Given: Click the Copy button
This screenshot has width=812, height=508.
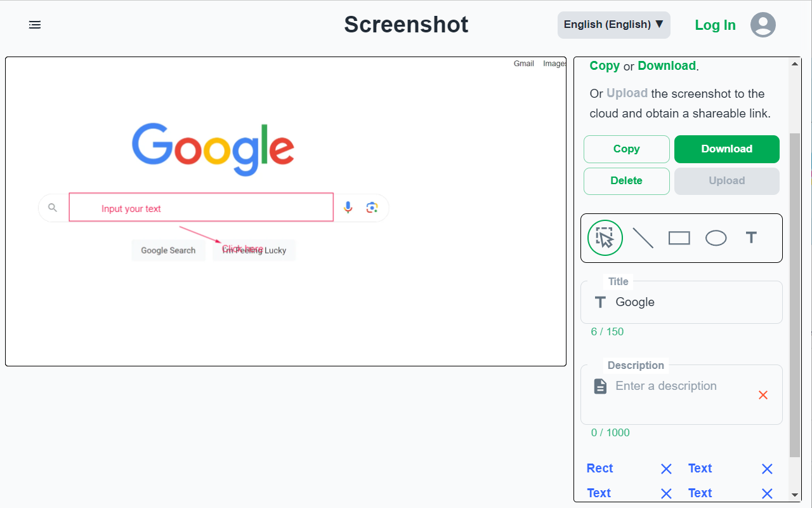Looking at the screenshot, I should (x=626, y=149).
